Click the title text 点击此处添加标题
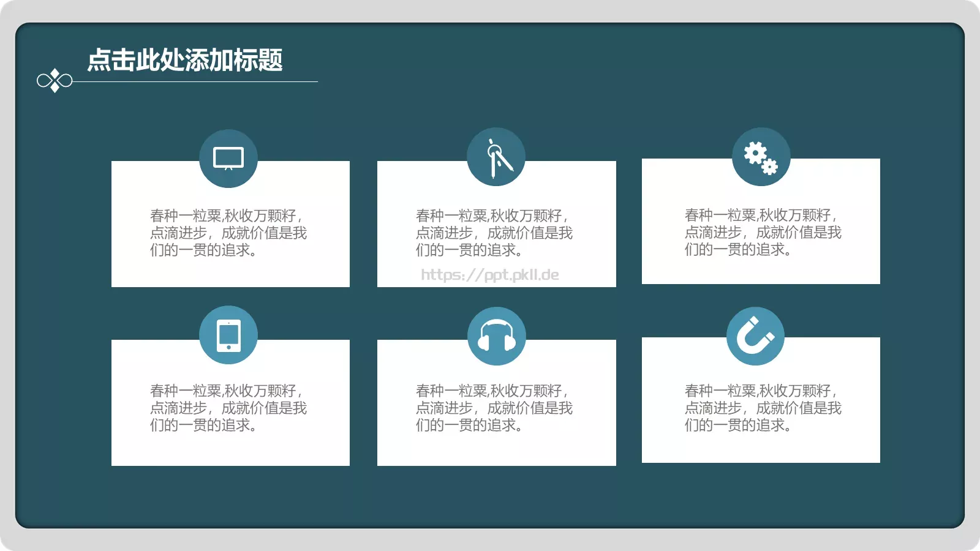 [185, 60]
